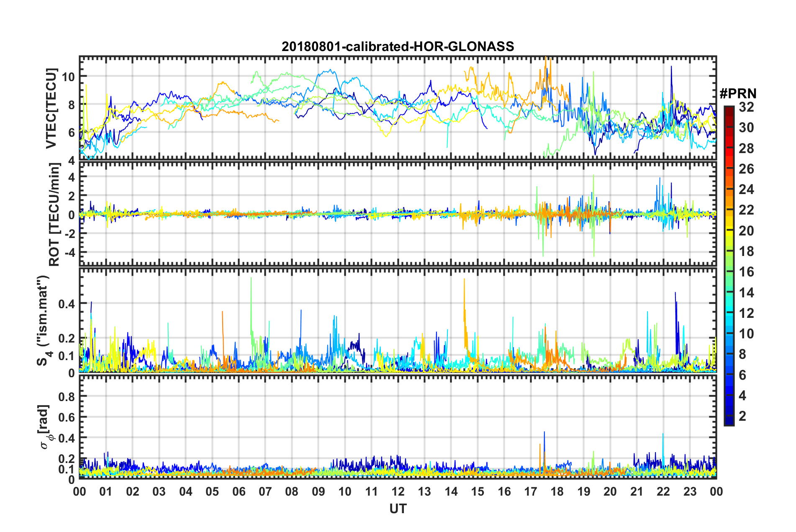The width and height of the screenshot is (796, 532).
Task: Click the colorbar tick label 32
Action: [x=746, y=107]
